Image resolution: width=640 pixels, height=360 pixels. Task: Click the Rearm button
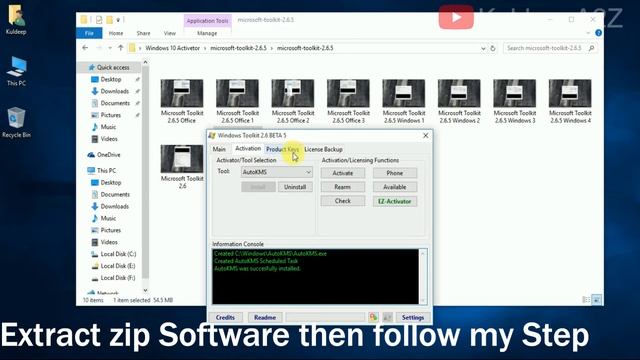click(342, 187)
